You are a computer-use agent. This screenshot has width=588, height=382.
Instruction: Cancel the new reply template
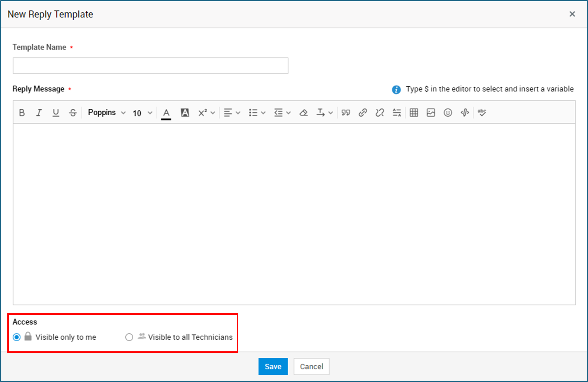click(311, 366)
